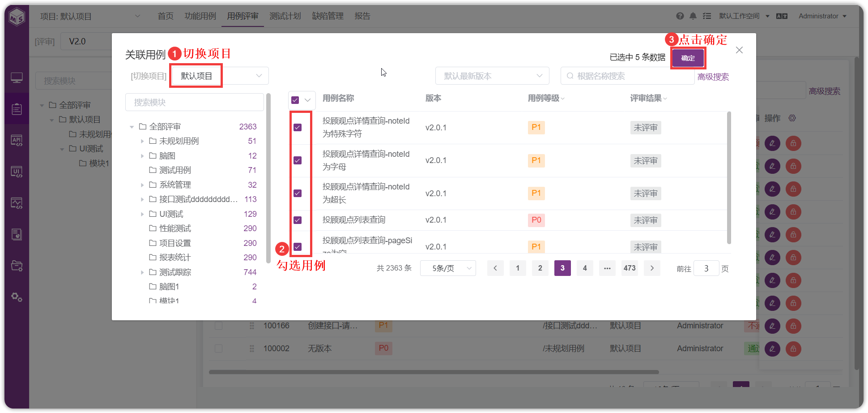Open the notification bell icon

(x=693, y=16)
